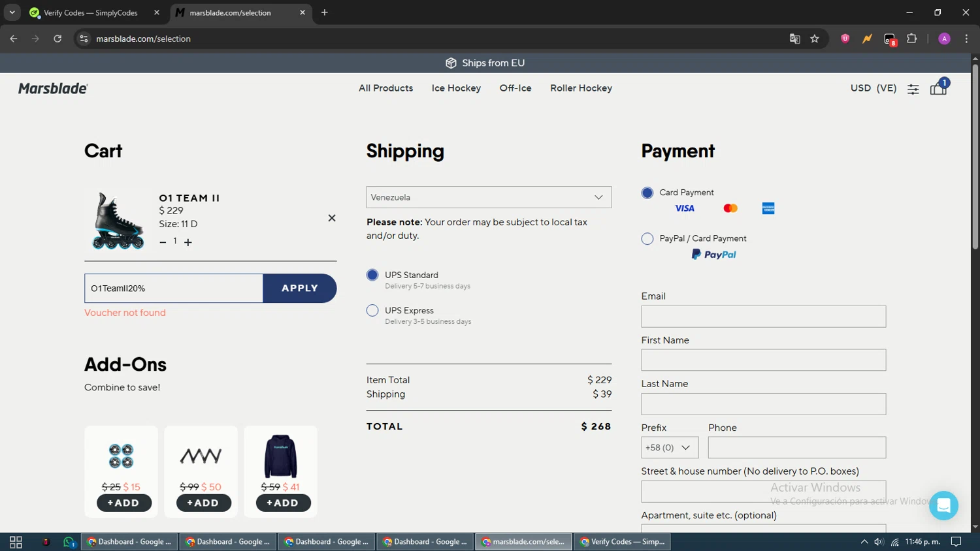Click the Ships from EU banner
The width and height of the screenshot is (980, 551).
485,63
